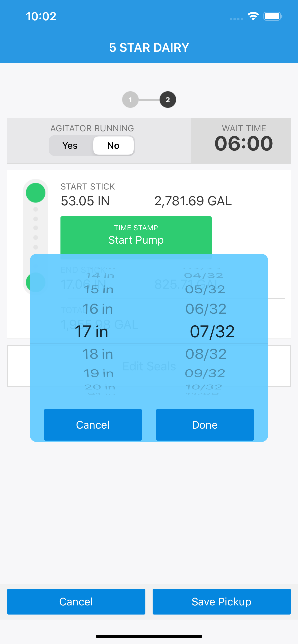Set Agitator Running to No
The height and width of the screenshot is (644, 298).
(x=113, y=145)
